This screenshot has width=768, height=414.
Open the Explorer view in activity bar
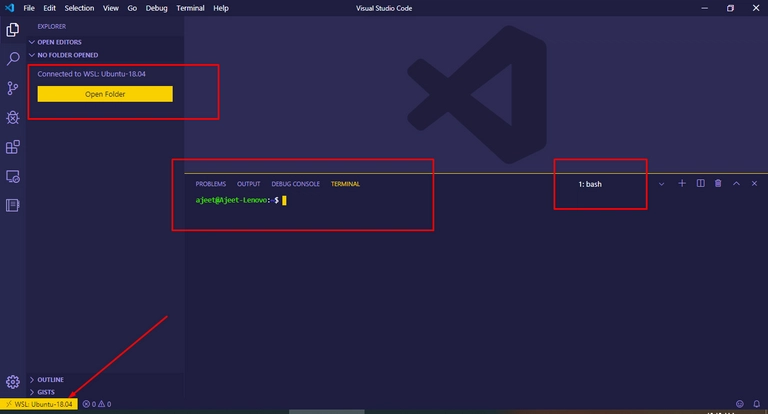coord(13,30)
